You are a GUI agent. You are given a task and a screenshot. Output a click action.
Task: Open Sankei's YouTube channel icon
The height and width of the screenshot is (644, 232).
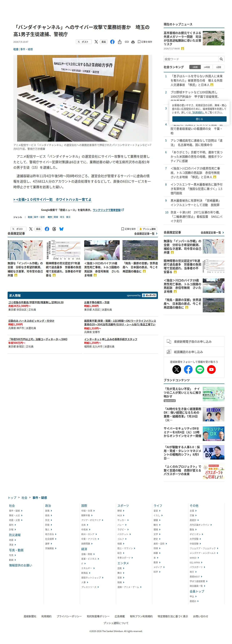coord(211,369)
